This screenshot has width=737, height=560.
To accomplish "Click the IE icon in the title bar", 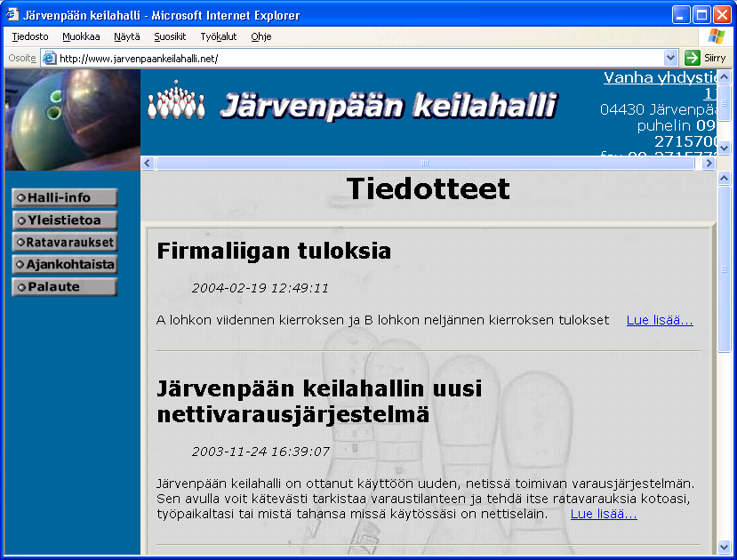I will click(x=12, y=15).
